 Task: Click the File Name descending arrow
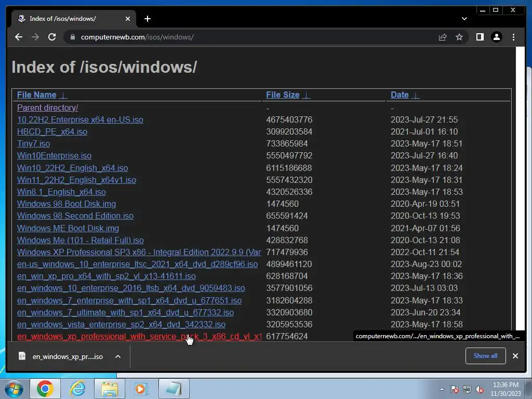click(63, 96)
